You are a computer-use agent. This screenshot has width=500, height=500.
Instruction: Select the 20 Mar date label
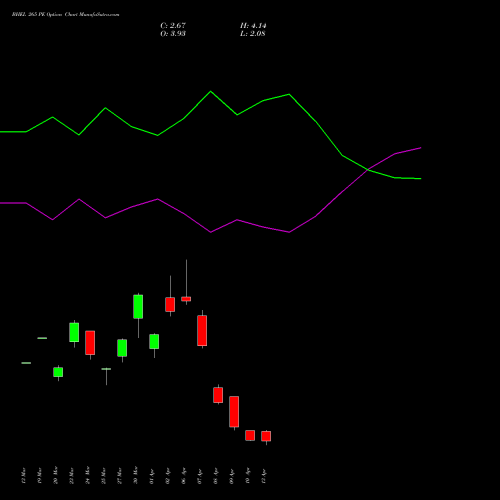(x=56, y=475)
